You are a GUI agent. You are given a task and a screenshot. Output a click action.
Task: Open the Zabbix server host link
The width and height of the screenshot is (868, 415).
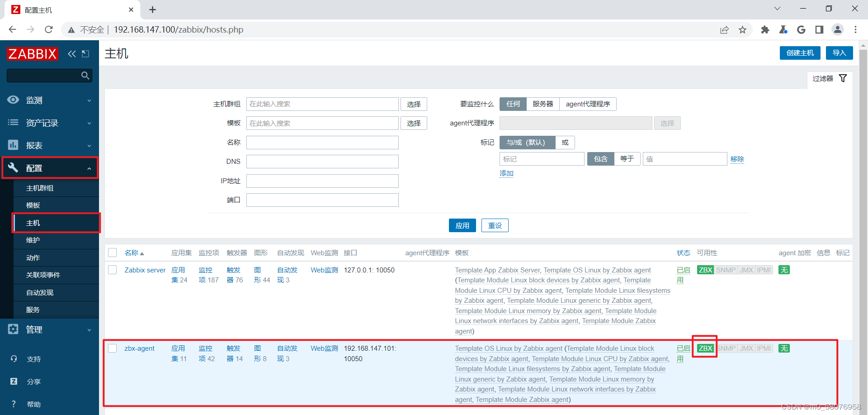click(145, 270)
